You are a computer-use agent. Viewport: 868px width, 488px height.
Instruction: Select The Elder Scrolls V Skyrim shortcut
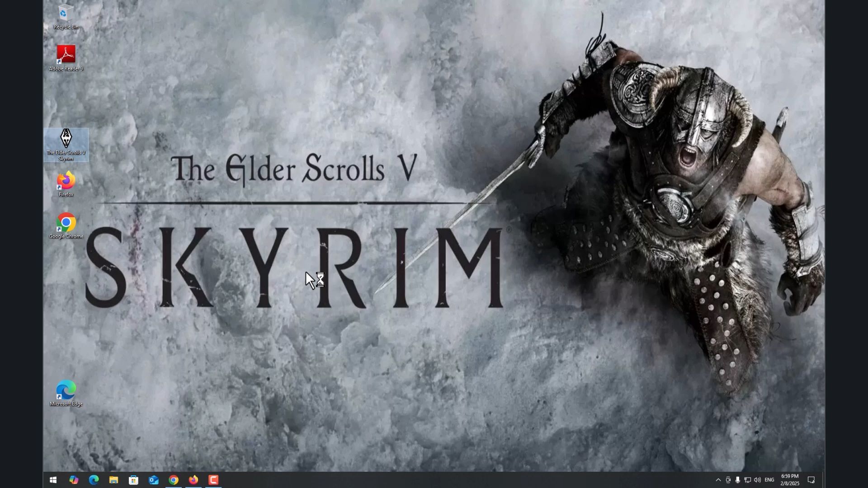pos(66,145)
